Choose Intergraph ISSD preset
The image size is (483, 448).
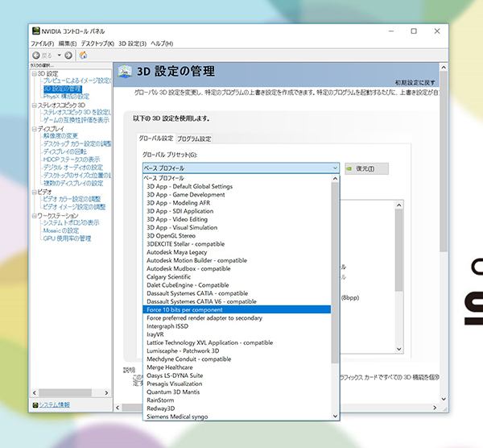pos(237,326)
